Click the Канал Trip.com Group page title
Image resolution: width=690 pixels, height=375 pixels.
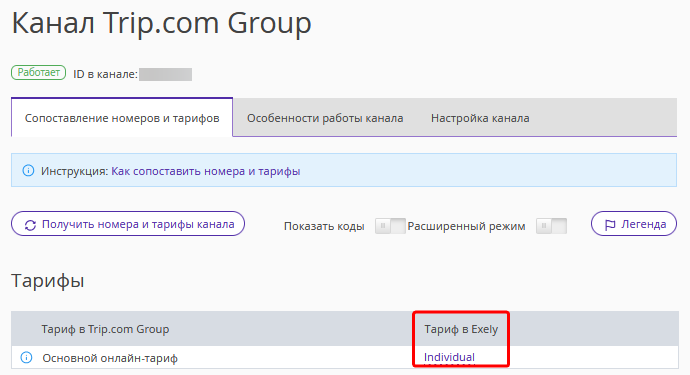click(161, 23)
